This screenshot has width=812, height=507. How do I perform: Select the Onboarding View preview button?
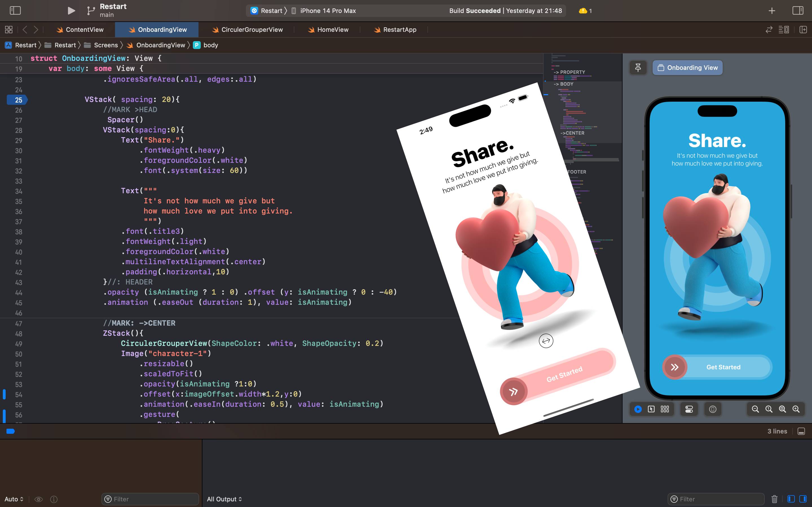click(x=687, y=68)
